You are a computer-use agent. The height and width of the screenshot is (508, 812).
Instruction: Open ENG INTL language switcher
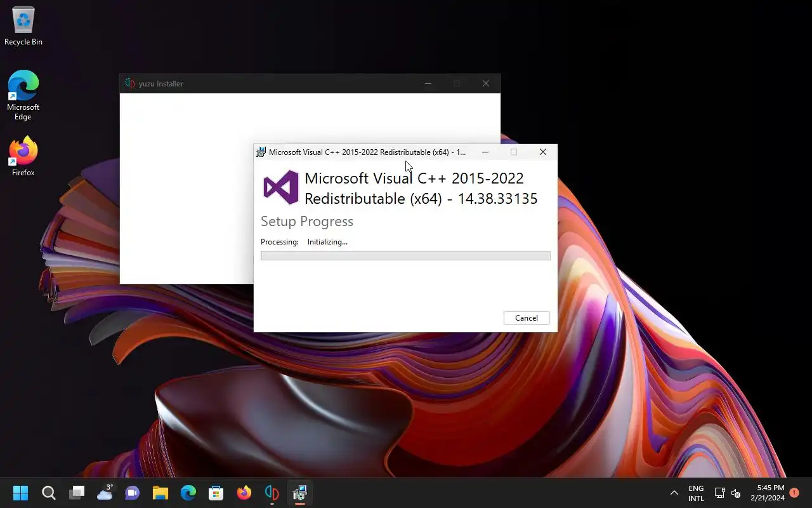[x=696, y=493]
